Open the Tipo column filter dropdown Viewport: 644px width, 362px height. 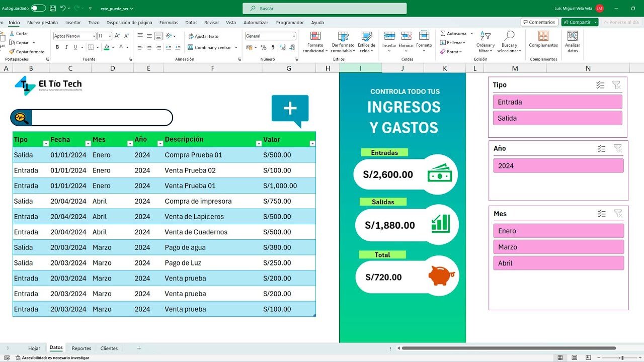pos(46,144)
